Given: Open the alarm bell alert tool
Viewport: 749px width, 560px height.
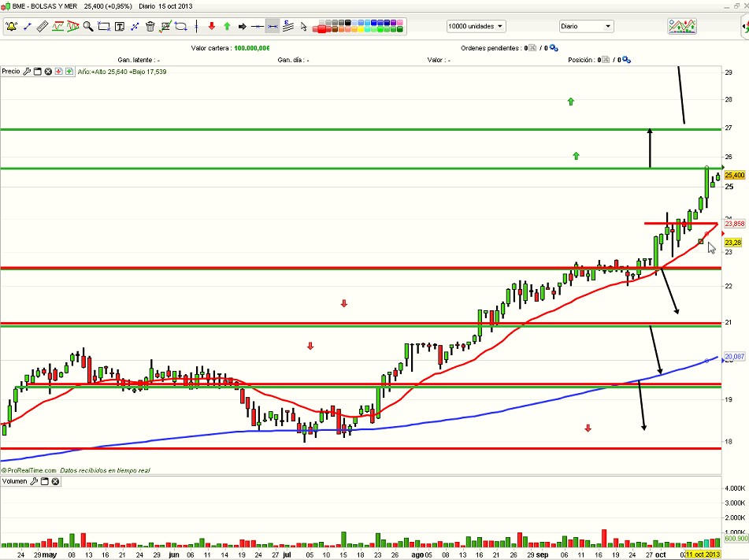Looking at the screenshot, I should coord(12,26).
